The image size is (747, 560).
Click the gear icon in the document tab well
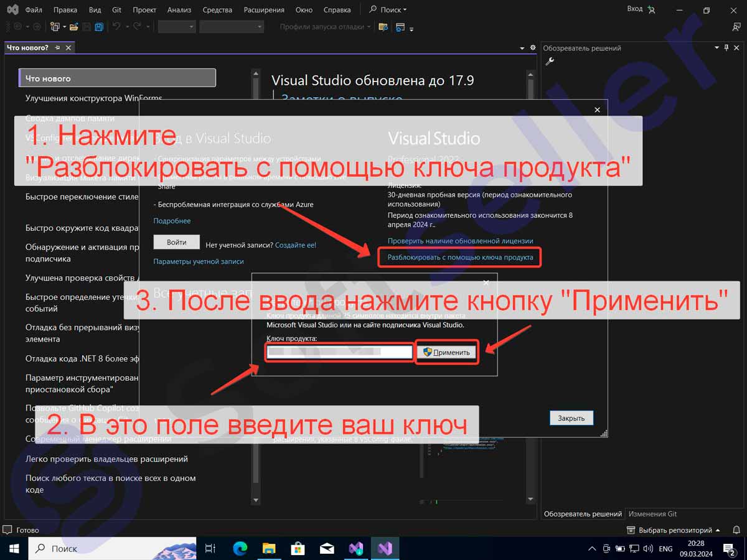[x=532, y=48]
